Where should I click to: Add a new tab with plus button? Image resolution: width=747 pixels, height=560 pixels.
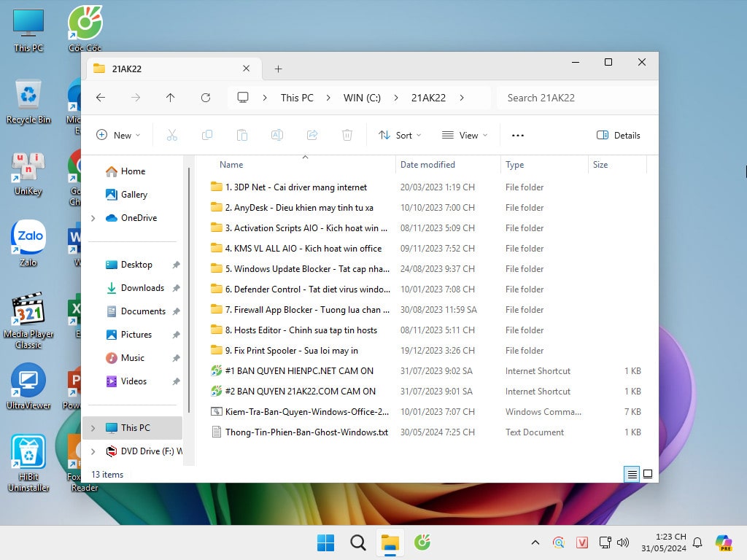[278, 69]
